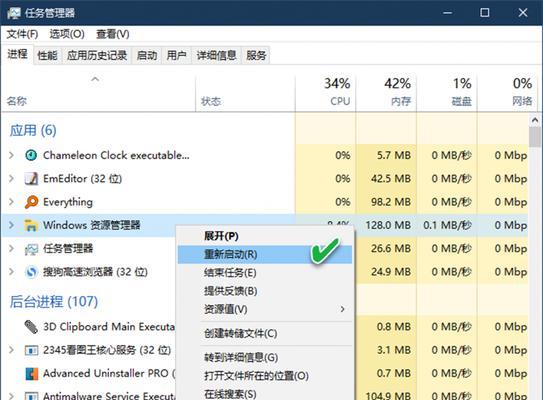543x400 pixels.
Task: Open the 资源值(V) submenu arrow
Action: pos(342,309)
